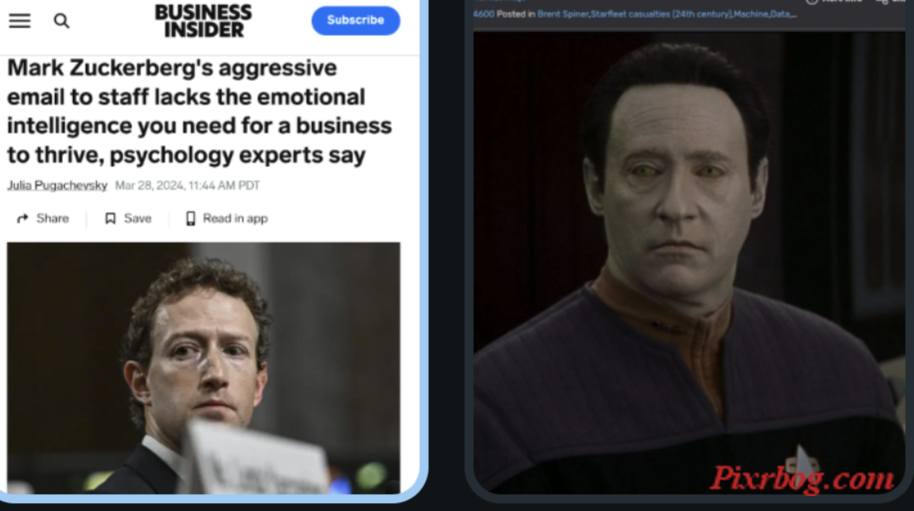This screenshot has height=511, width=914.
Task: Click the Share arrow icon
Action: pos(23,219)
